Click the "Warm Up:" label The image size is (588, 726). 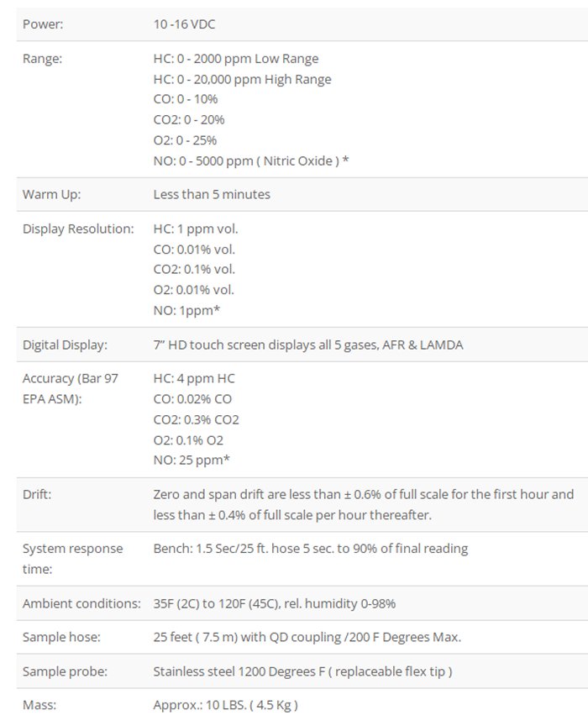51,194
